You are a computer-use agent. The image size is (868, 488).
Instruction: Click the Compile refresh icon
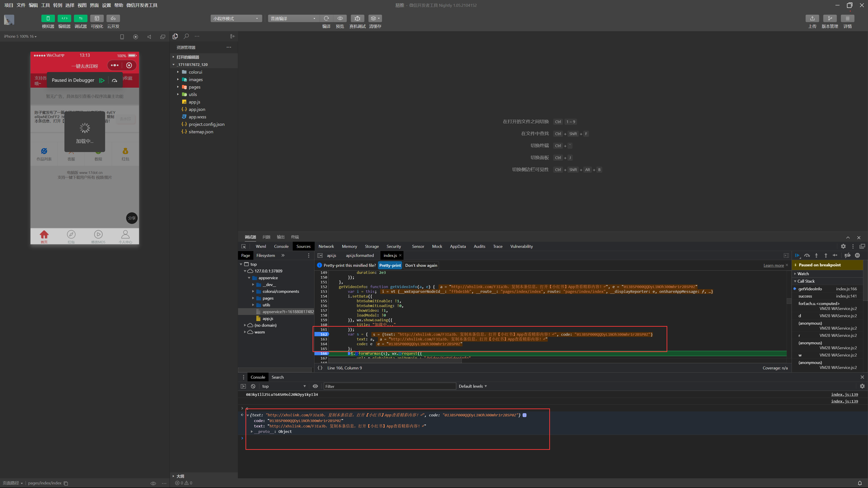(326, 18)
